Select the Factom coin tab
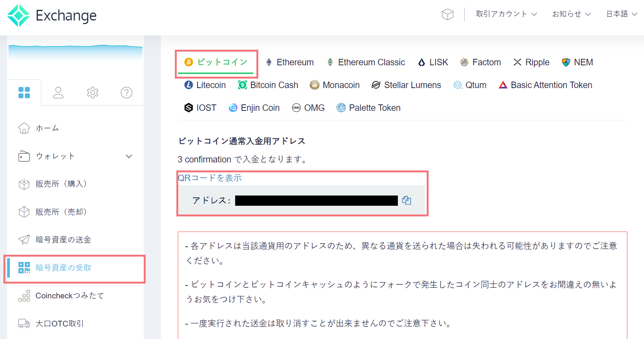 pos(481,62)
